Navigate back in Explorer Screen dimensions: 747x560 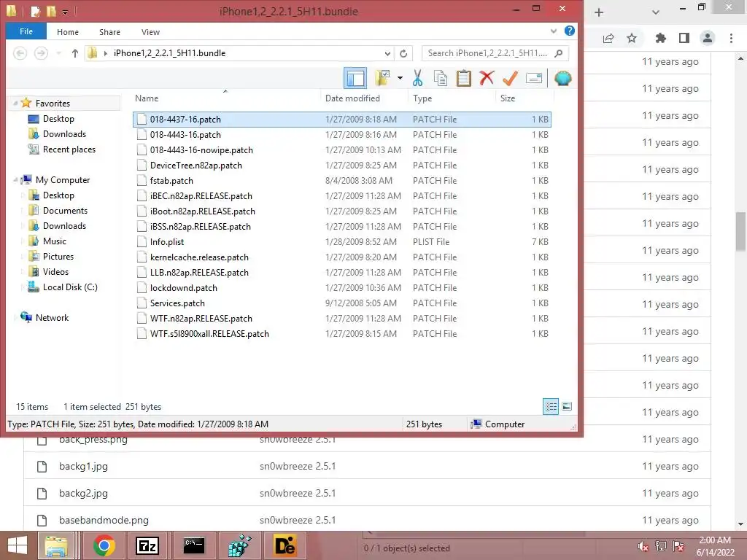(20, 53)
